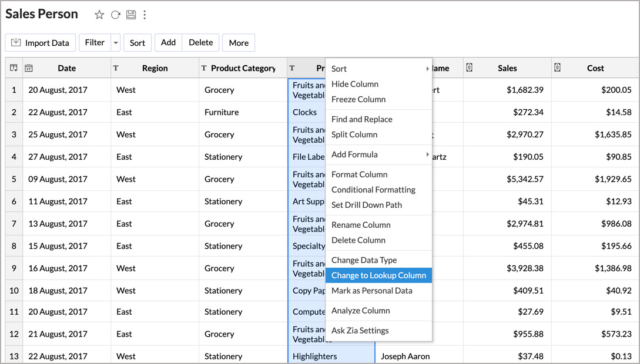Click the select-all grid icon at the table corner
This screenshot has width=640, height=364.
[13, 68]
